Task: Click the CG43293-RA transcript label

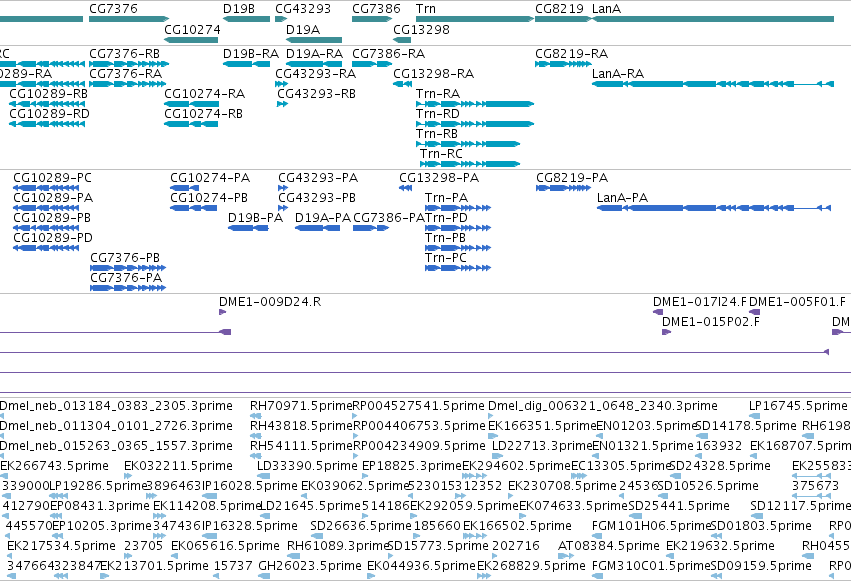Action: (x=315, y=73)
